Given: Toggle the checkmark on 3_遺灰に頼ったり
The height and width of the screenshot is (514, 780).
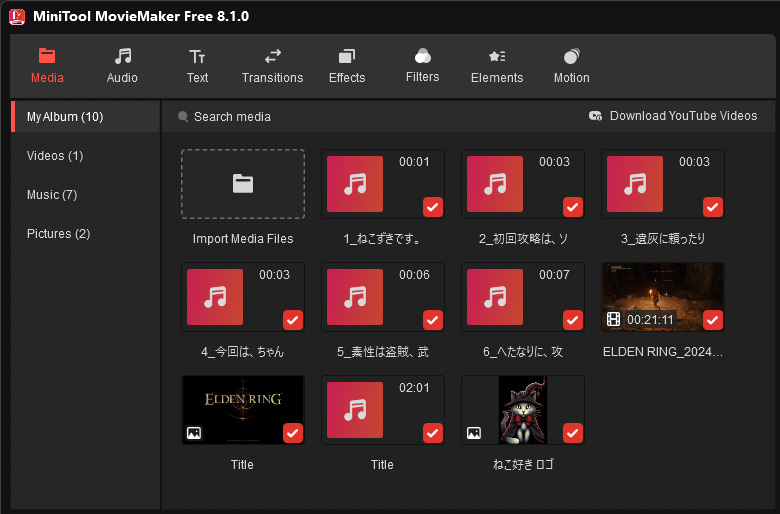Looking at the screenshot, I should pyautogui.click(x=713, y=207).
